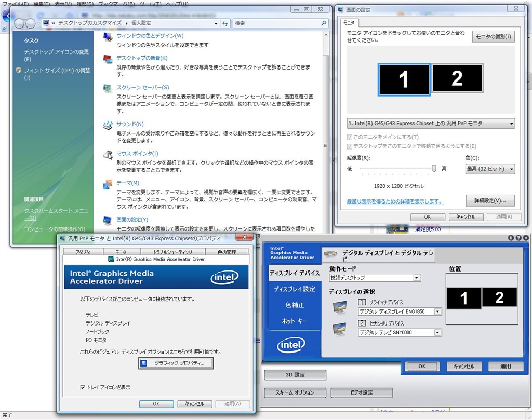Screen dimensions: 532x420
Task: Click 適用 in the Intel control panel
Action: point(506,366)
